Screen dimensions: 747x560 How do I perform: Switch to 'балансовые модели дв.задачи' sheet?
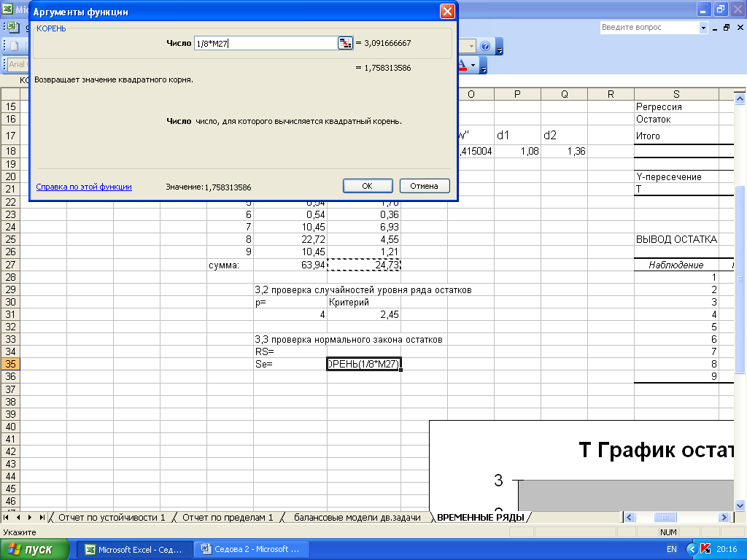click(x=357, y=518)
